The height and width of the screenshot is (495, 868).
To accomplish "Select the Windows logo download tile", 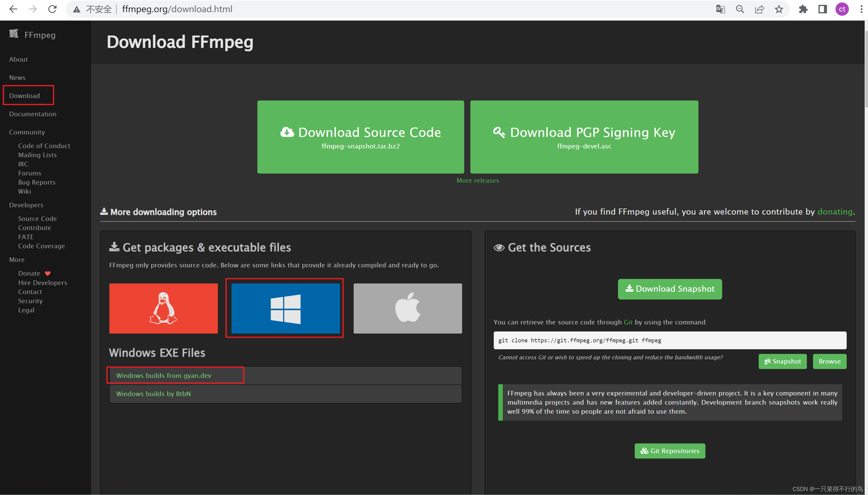I will tap(285, 308).
